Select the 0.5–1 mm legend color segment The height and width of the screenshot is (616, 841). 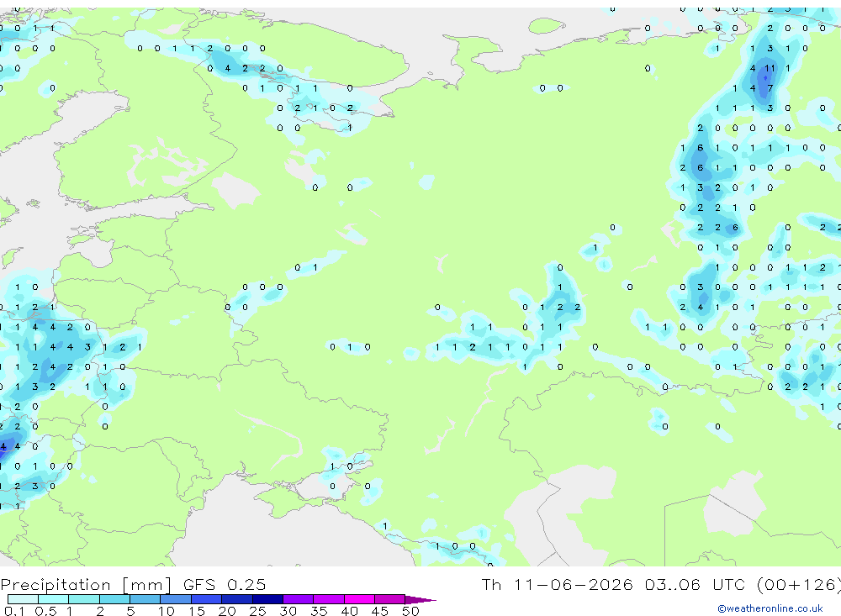(53, 599)
